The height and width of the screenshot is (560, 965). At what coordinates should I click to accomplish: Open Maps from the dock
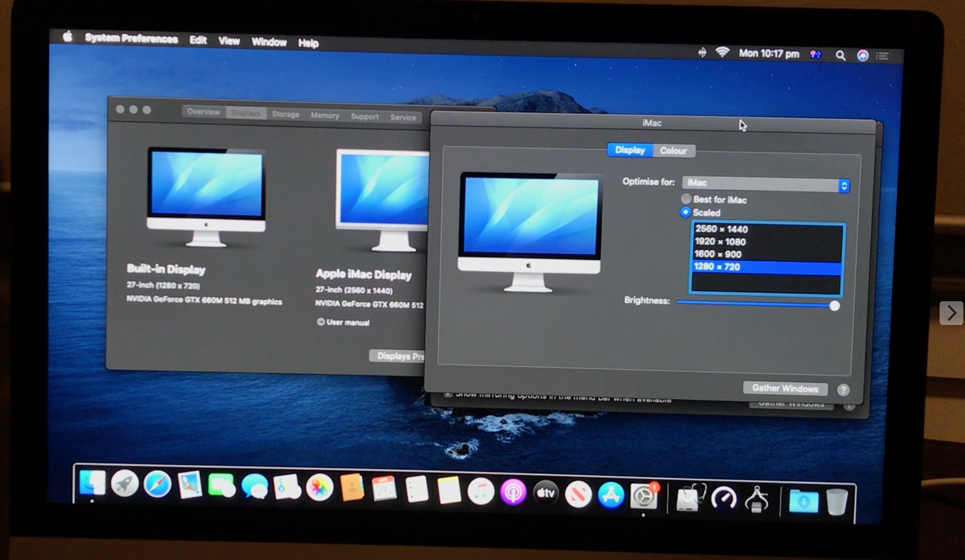click(287, 487)
